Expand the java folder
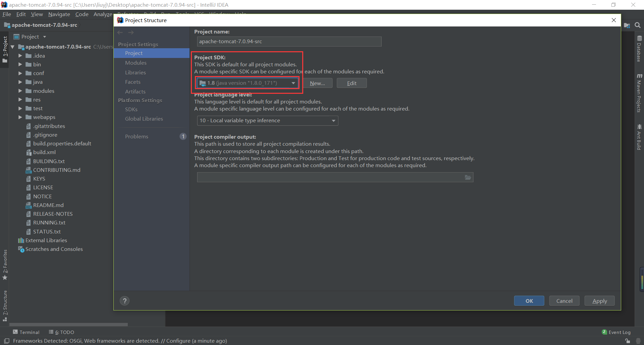644x345 pixels. pyautogui.click(x=20, y=82)
